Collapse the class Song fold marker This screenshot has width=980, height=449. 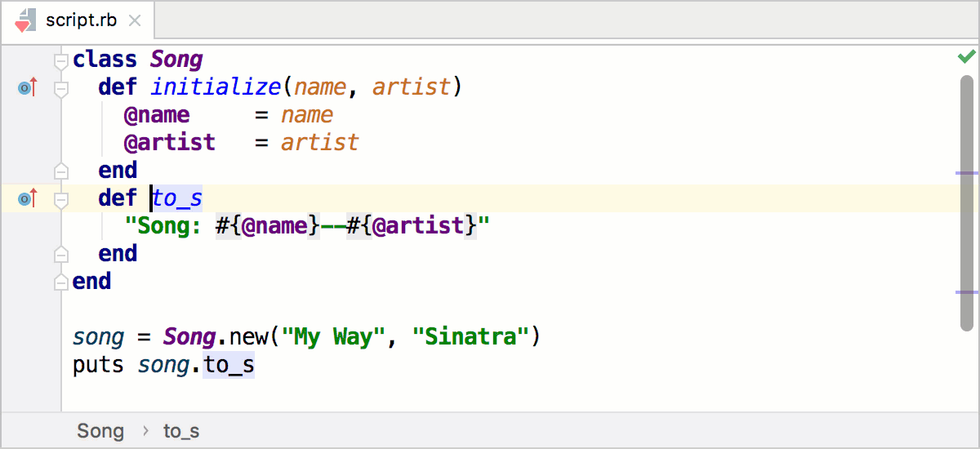[x=60, y=60]
